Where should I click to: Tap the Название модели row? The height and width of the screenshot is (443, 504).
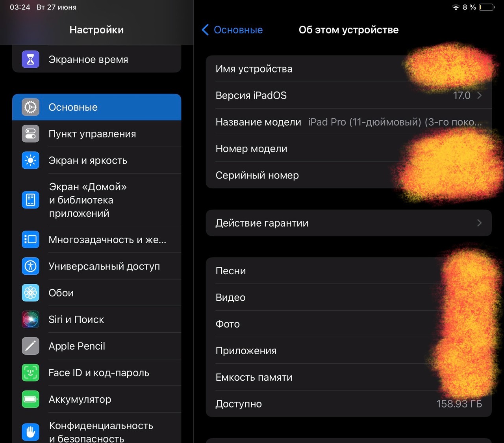click(x=349, y=122)
